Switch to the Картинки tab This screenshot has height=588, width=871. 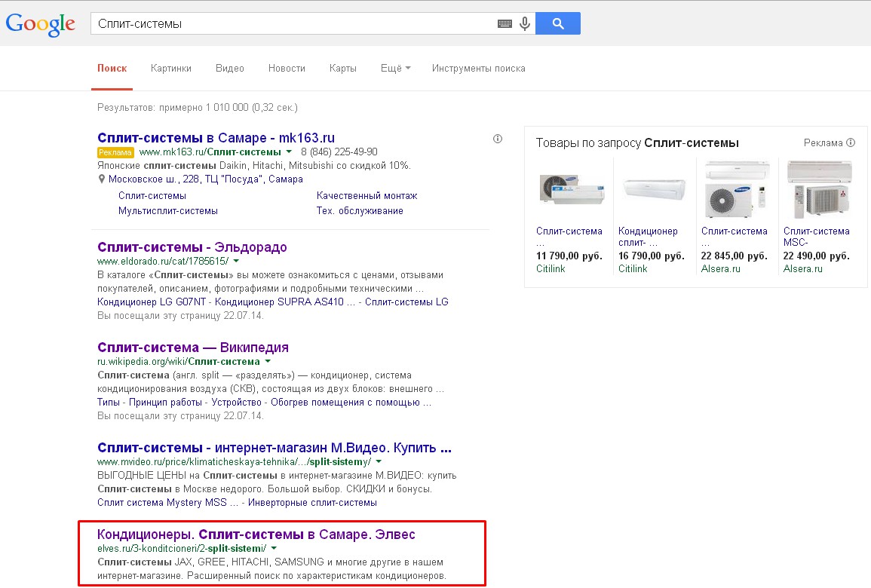click(x=171, y=69)
